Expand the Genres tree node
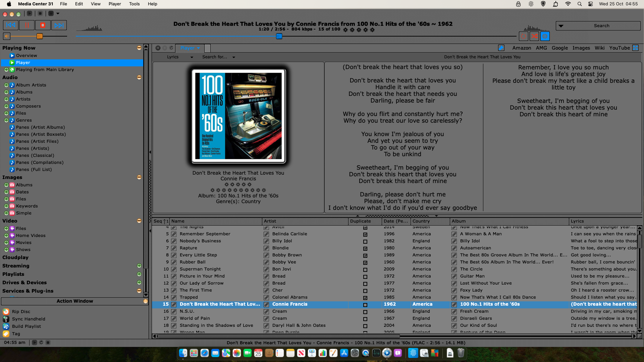644x362 pixels. tap(6, 120)
